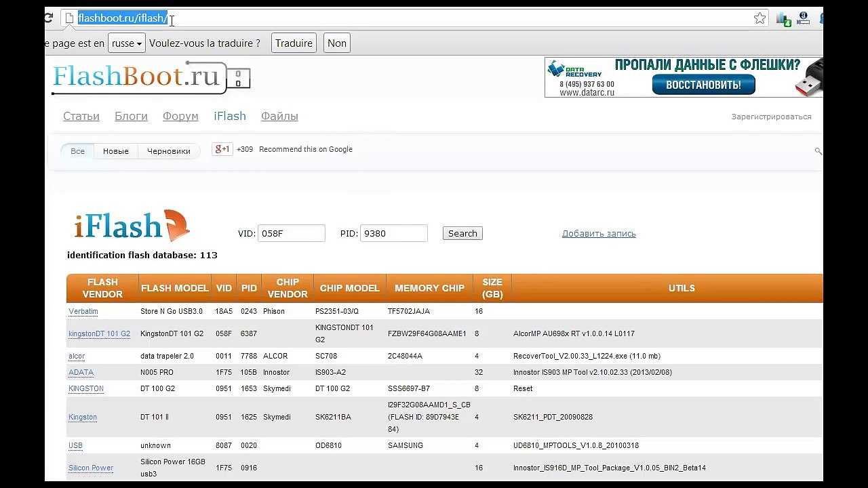Click the address bar URL

point(123,18)
